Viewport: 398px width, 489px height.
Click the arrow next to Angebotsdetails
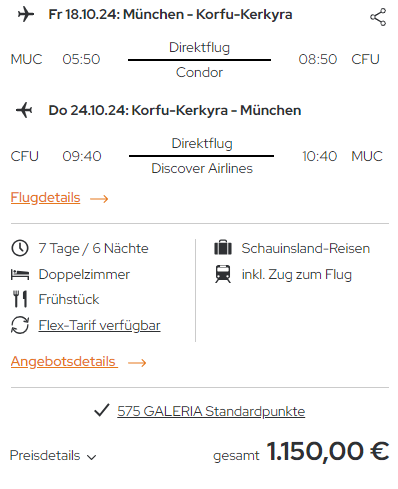137,363
